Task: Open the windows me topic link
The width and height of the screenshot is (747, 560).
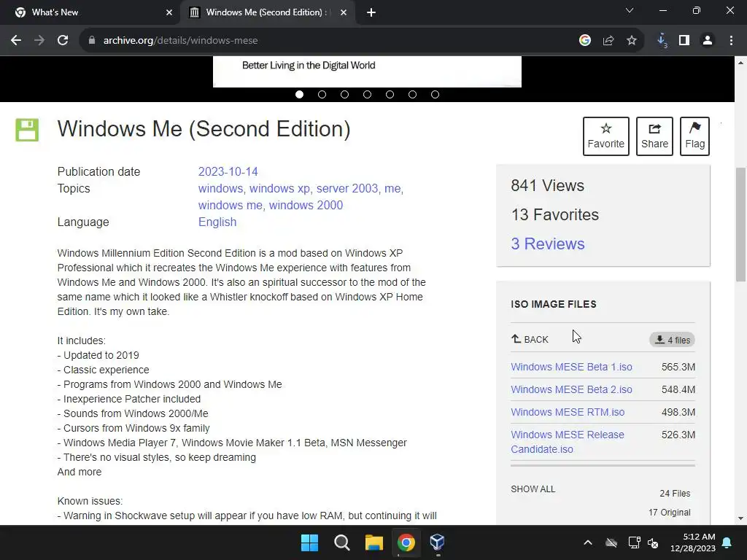Action: (x=230, y=205)
